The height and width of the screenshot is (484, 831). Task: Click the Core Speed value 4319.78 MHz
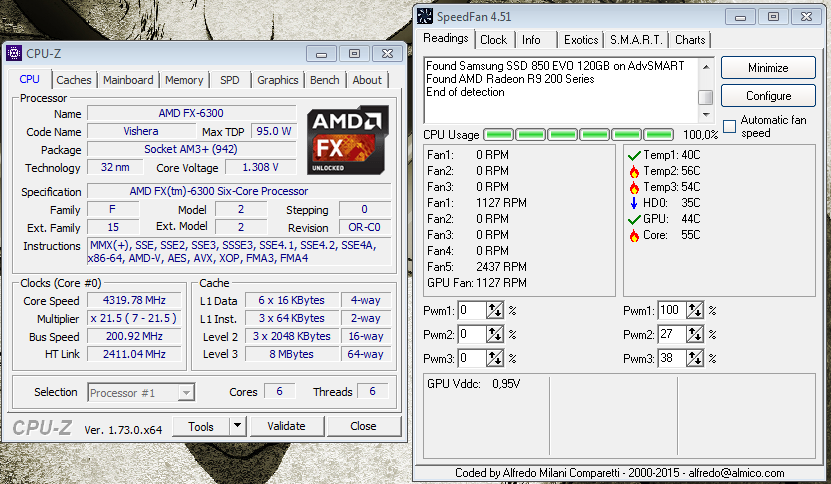click(134, 300)
